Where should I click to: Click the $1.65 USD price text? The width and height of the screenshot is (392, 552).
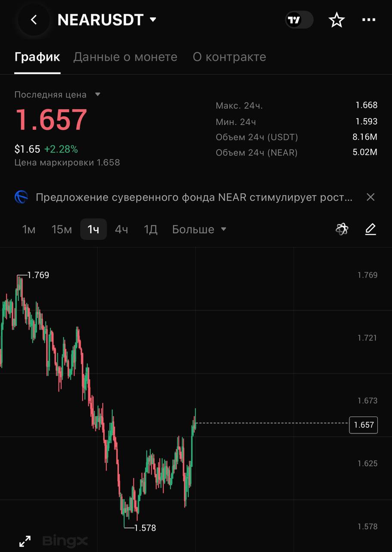pyautogui.click(x=27, y=149)
